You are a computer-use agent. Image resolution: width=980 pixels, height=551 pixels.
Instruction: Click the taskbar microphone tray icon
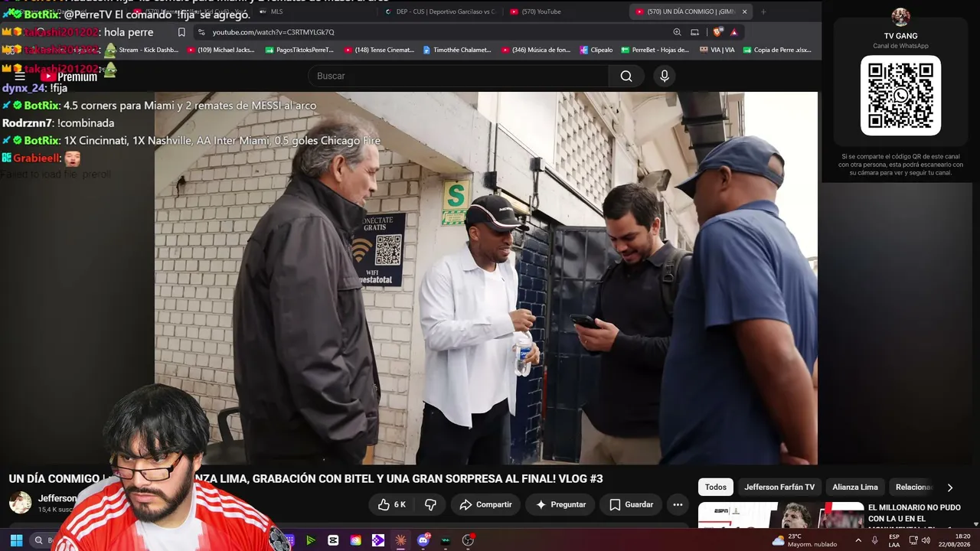[875, 540]
